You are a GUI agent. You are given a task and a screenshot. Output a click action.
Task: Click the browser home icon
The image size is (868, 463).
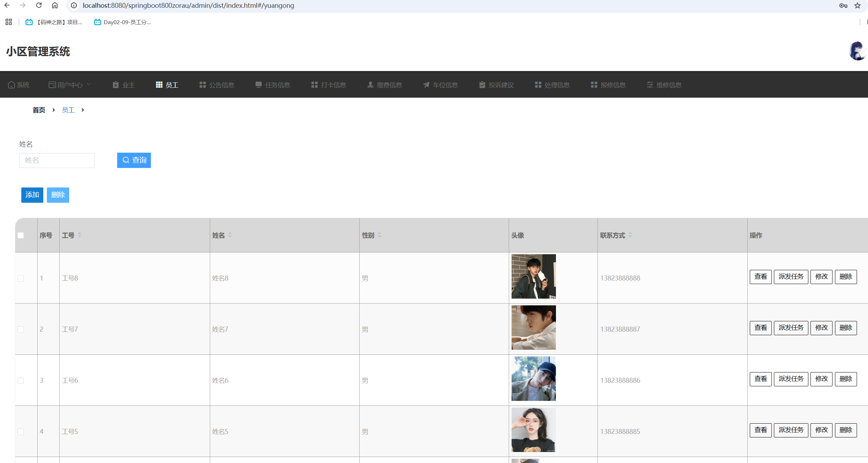pyautogui.click(x=55, y=5)
